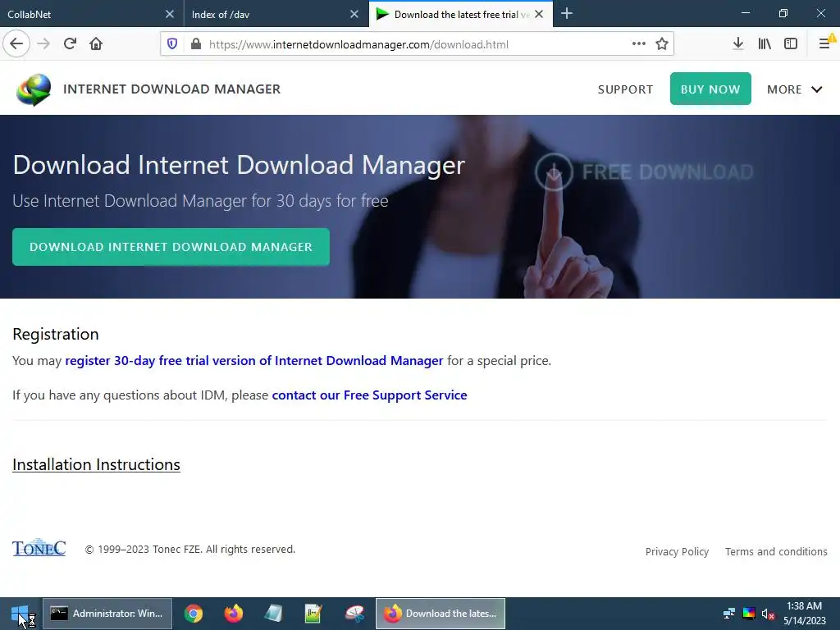Select "© 1999–2023 Tonec FZE. All rights reserved."
The image size is (840, 630).
coord(190,549)
